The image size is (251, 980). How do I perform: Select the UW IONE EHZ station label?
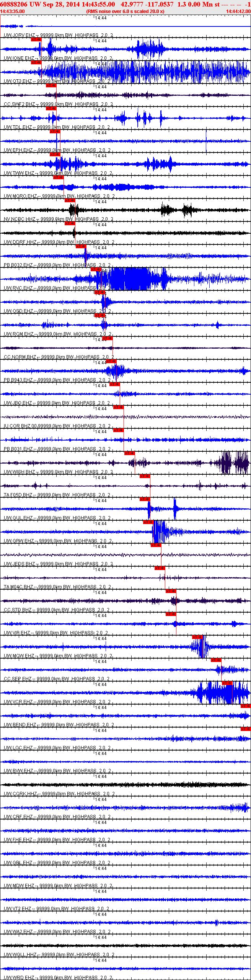(58, 58)
